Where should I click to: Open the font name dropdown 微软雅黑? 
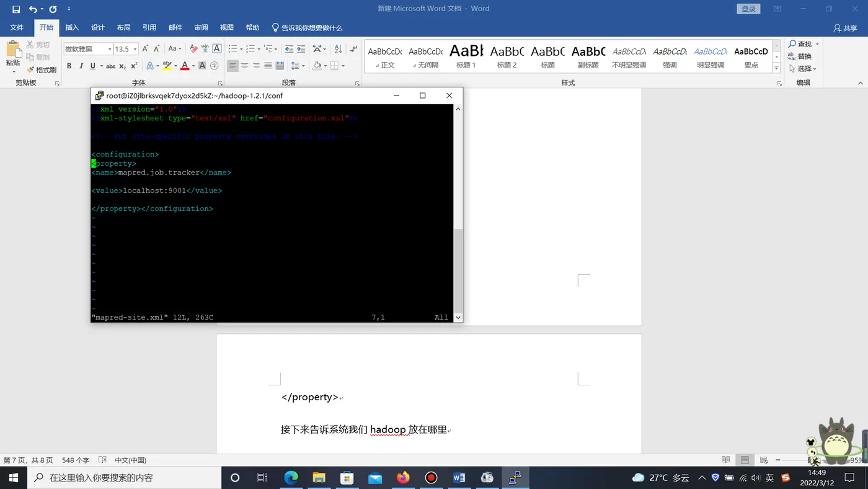[110, 49]
